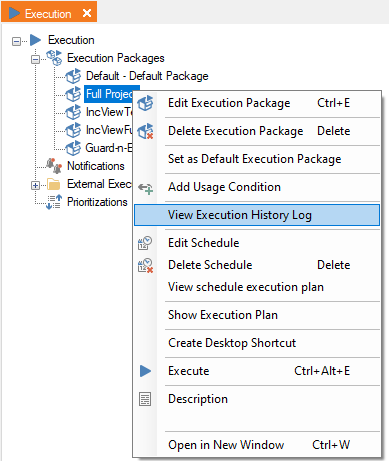
Task: Select Default - Default Package tree item
Action: click(147, 76)
